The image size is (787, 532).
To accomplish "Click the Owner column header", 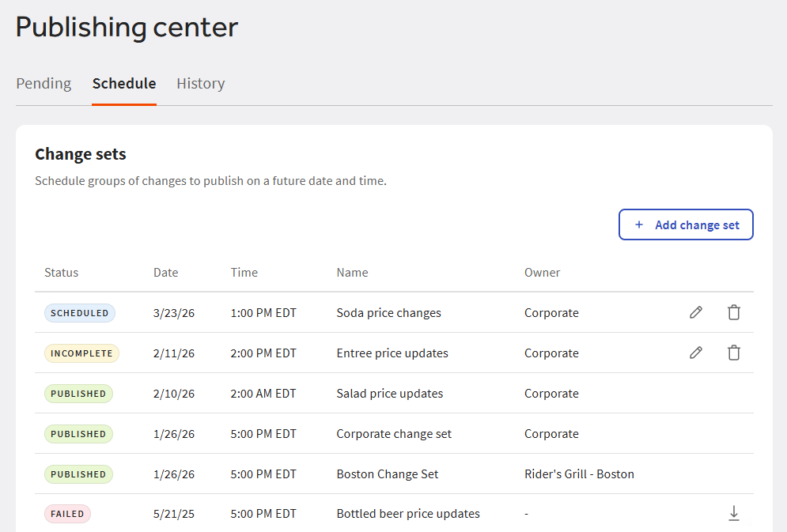I will click(x=542, y=272).
